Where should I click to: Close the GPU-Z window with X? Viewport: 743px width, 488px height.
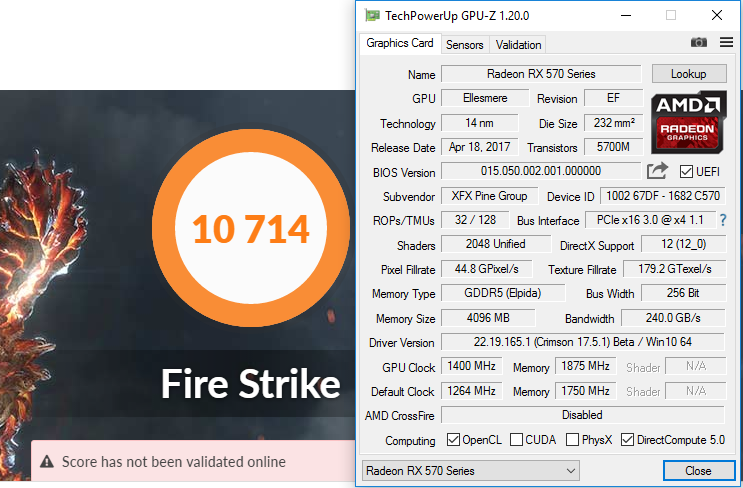[x=716, y=15]
